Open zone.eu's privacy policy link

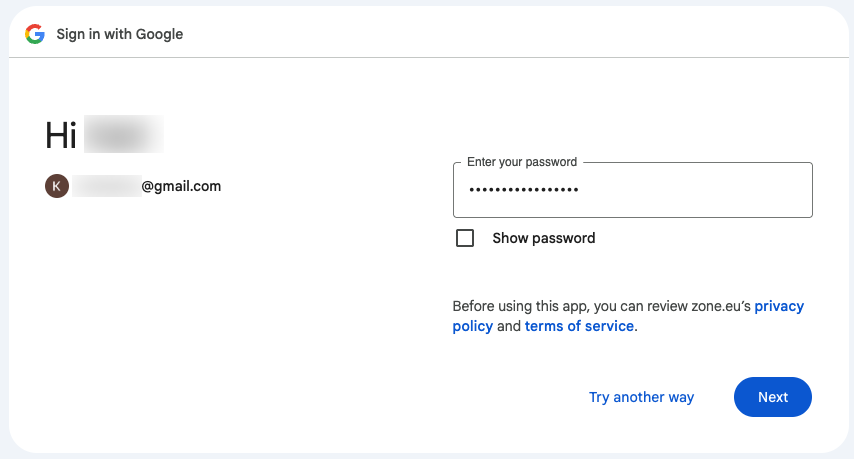tap(778, 306)
